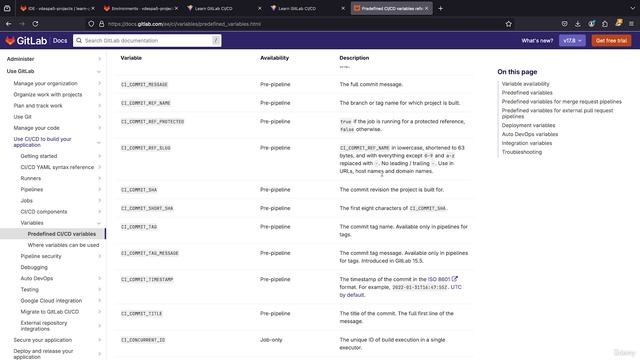
Task: Expand the Plan and track work chevron
Action: (99, 105)
